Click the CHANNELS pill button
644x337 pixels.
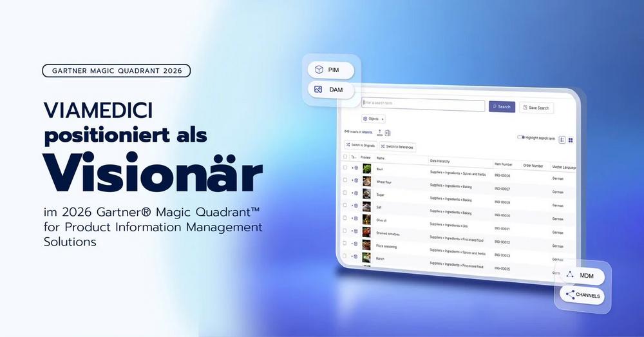point(582,294)
